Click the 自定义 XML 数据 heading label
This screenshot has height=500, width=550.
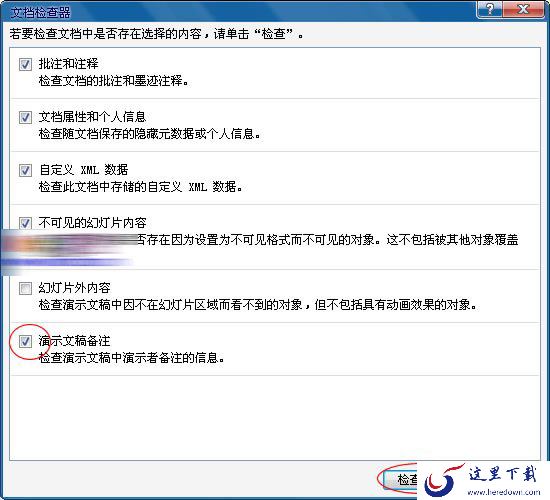[x=83, y=170]
